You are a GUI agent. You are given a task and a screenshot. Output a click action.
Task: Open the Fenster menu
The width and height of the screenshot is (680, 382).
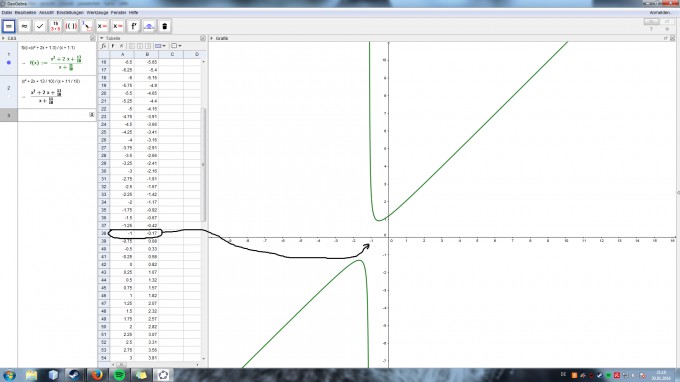118,13
